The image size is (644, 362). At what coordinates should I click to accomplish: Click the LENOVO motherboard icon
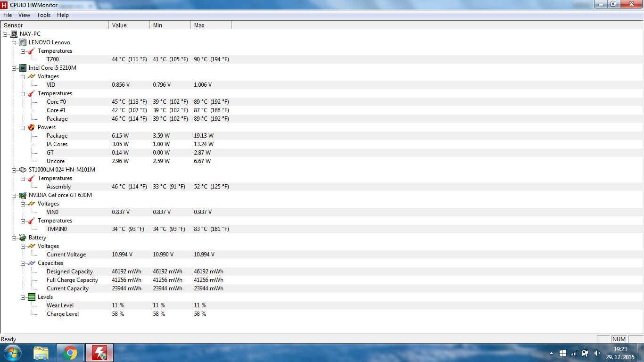point(23,42)
